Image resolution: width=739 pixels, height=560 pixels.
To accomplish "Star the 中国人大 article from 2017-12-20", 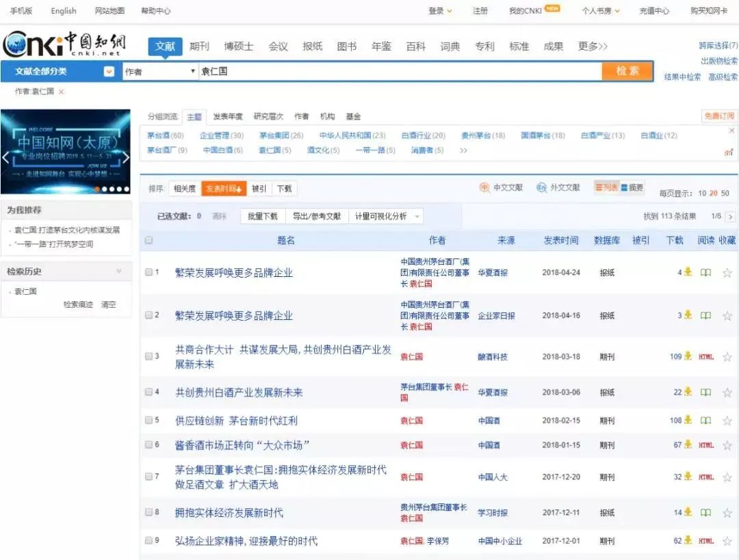I will coord(727,477).
